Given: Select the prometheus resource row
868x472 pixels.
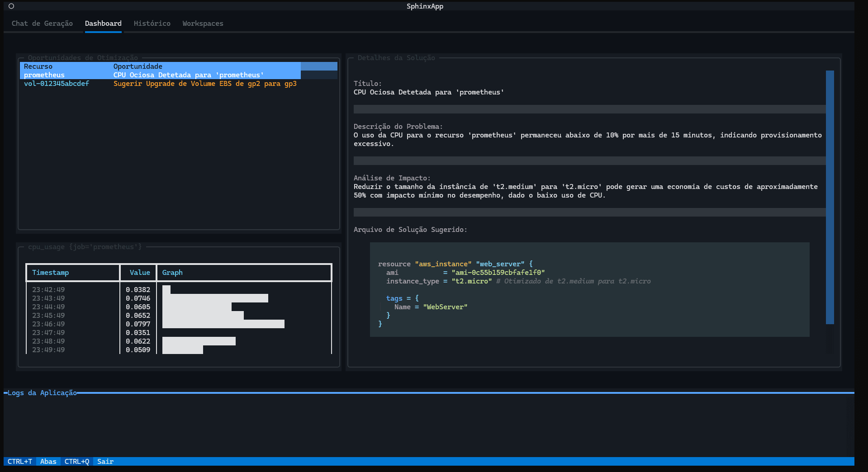Looking at the screenshot, I should (44, 75).
